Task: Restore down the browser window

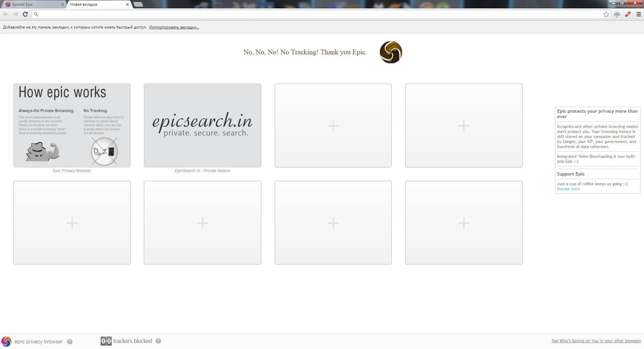Action: (622, 3)
